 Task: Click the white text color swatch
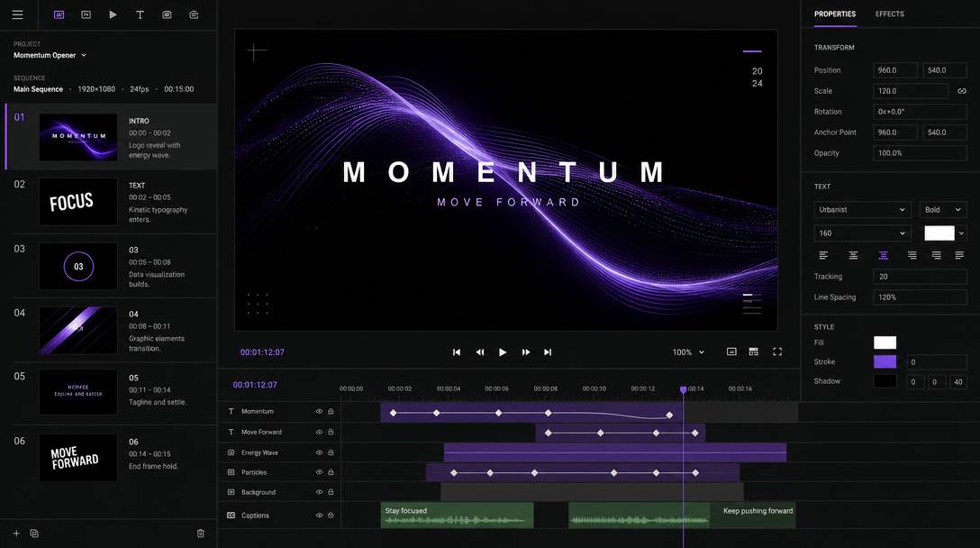[x=939, y=233]
